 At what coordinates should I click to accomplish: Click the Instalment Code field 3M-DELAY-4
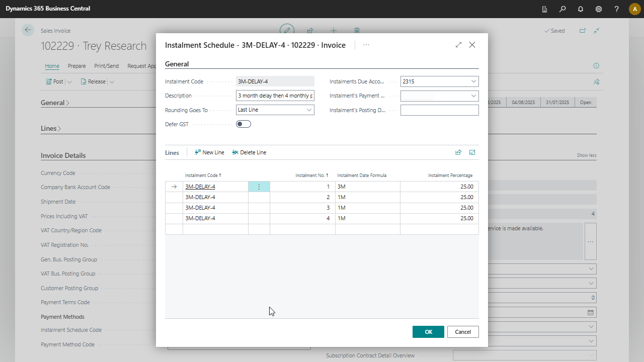pyautogui.click(x=275, y=81)
